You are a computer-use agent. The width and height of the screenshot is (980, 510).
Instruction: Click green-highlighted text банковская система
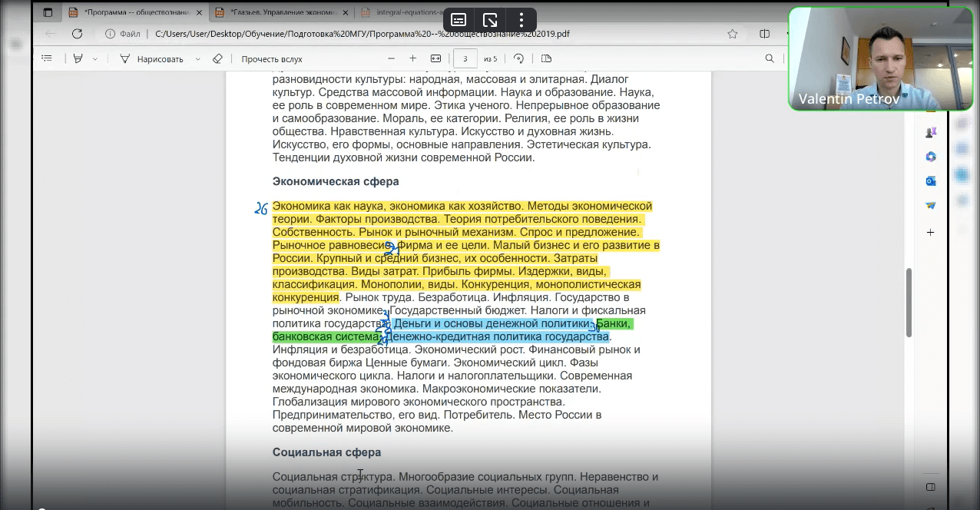[326, 336]
